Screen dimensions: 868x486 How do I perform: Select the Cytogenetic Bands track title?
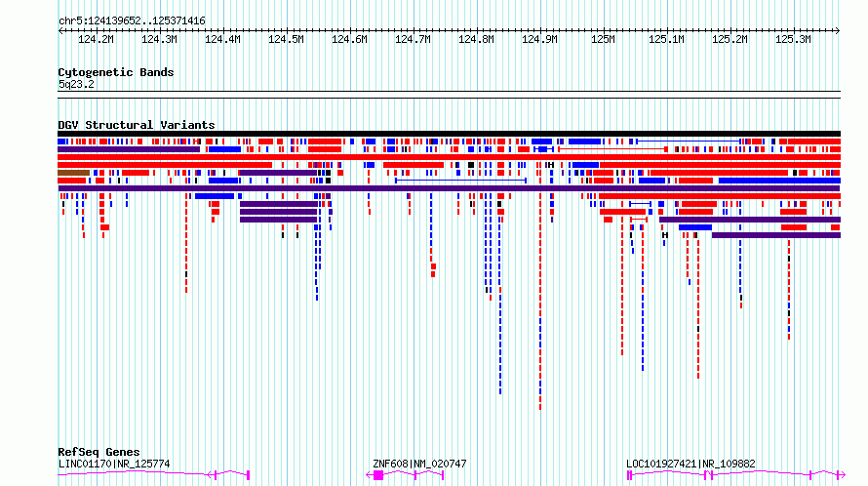click(116, 72)
